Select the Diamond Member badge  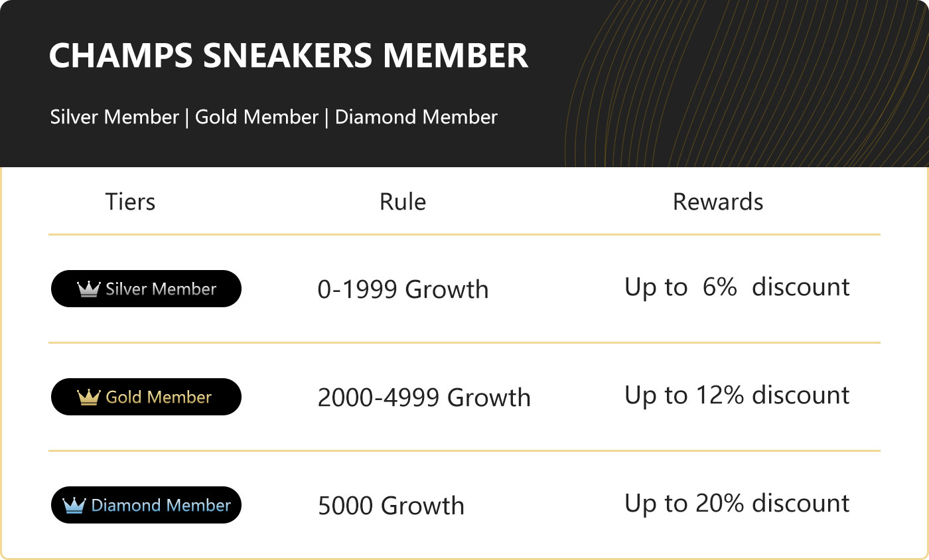pos(146,505)
